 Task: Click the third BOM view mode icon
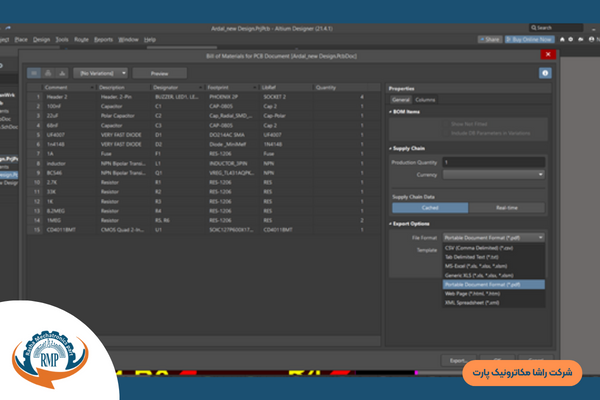coord(61,73)
